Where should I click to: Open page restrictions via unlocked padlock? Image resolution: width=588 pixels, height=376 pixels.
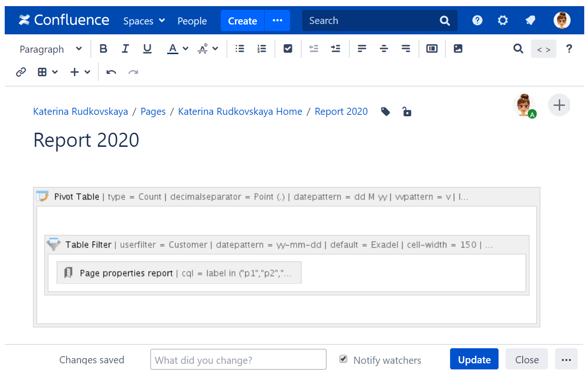407,112
